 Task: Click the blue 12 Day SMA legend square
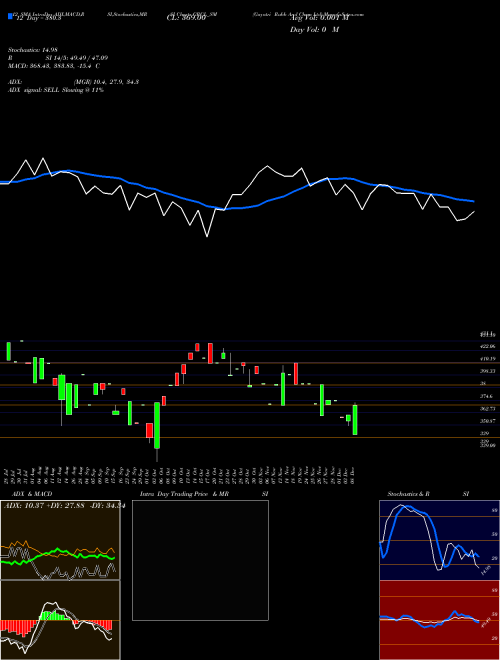pos(10,17)
